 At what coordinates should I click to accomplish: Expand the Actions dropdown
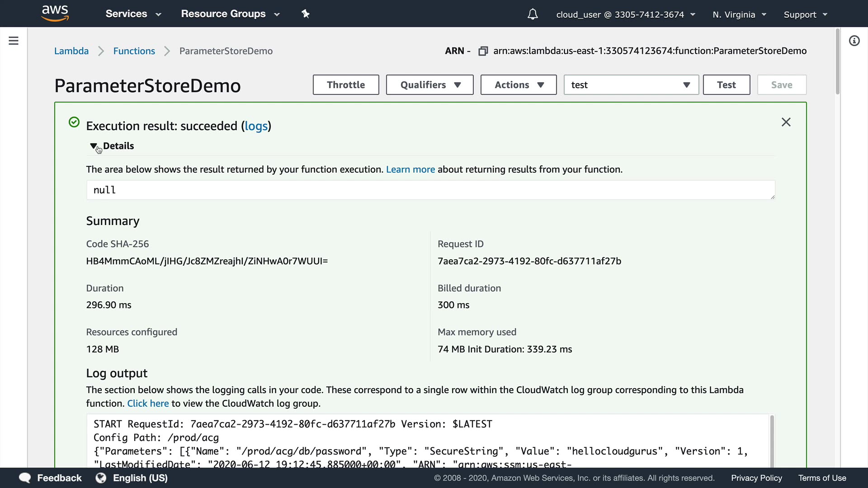(518, 85)
